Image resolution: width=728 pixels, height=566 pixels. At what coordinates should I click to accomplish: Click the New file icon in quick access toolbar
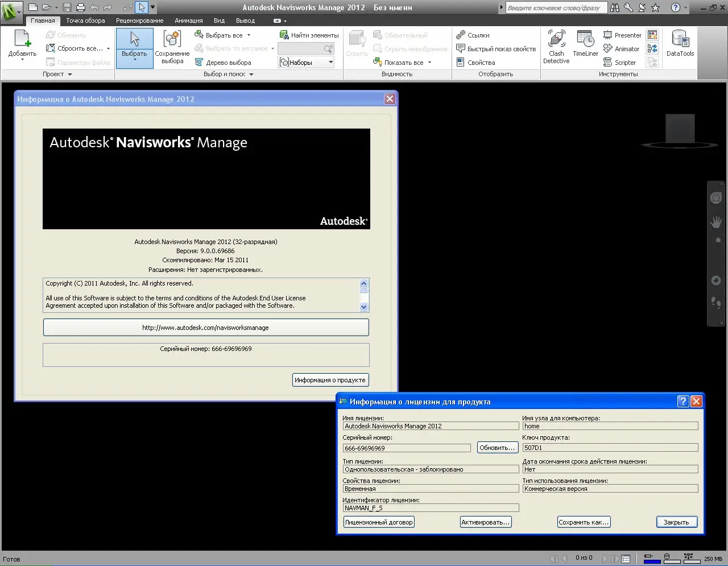click(x=33, y=7)
